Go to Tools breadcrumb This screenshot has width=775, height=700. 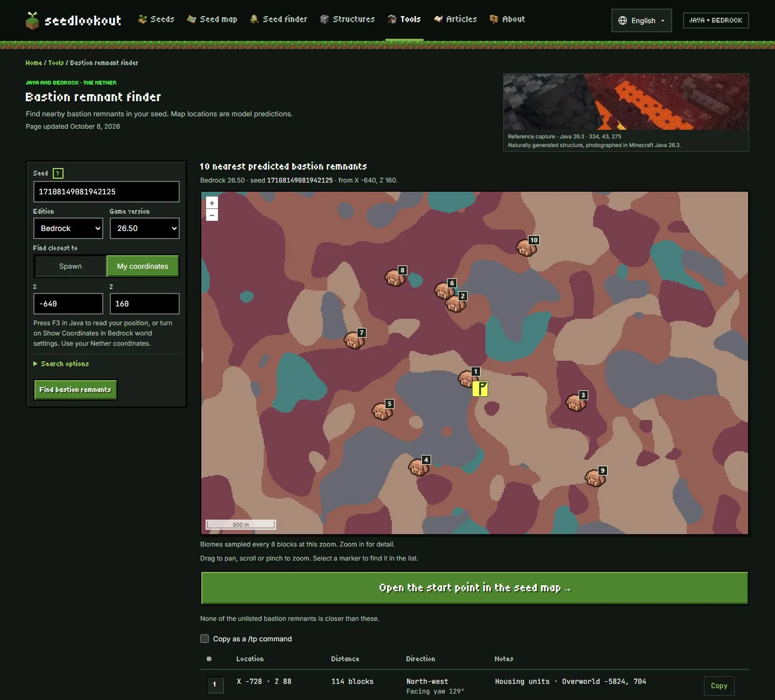(x=56, y=63)
